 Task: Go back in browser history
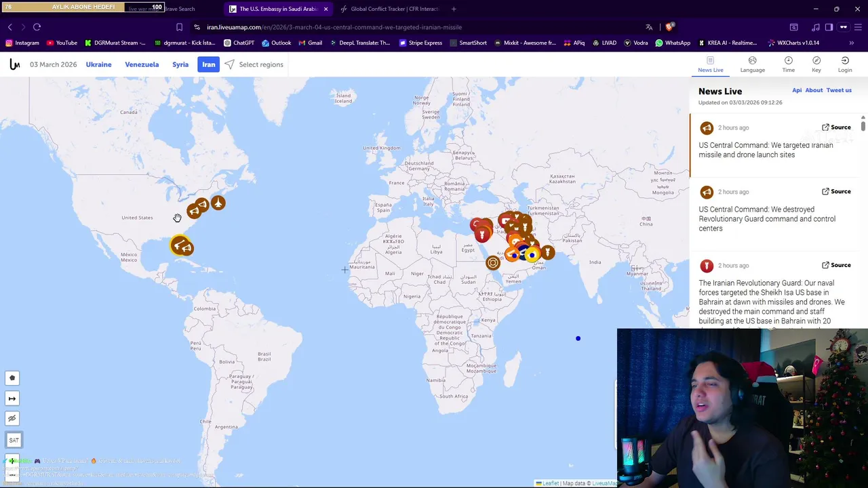coord(9,27)
